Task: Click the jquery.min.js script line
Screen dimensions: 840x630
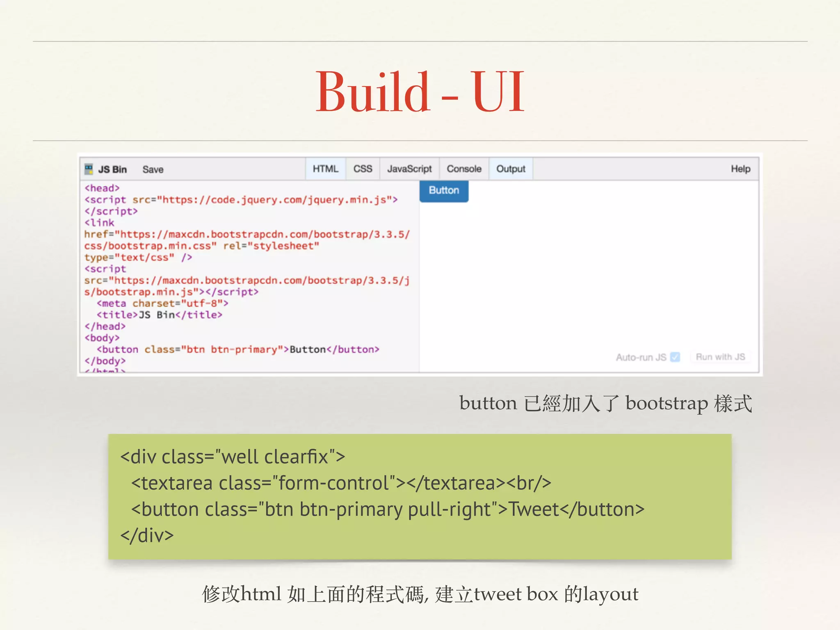Action: pyautogui.click(x=241, y=200)
